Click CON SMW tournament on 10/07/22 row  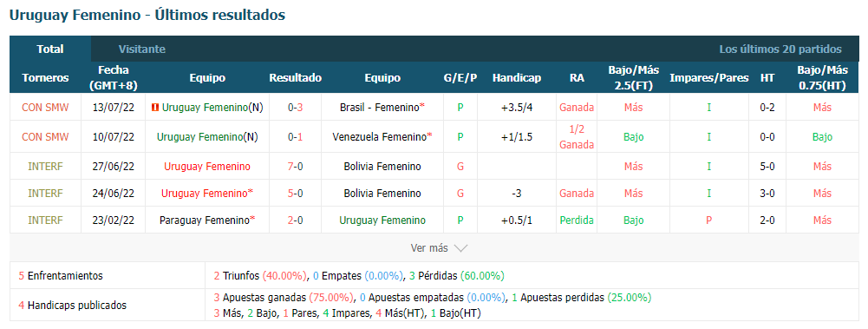45,136
